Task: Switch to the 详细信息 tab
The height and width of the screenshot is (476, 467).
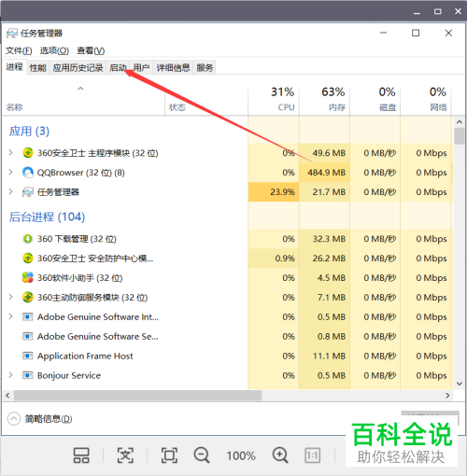Action: pyautogui.click(x=173, y=67)
